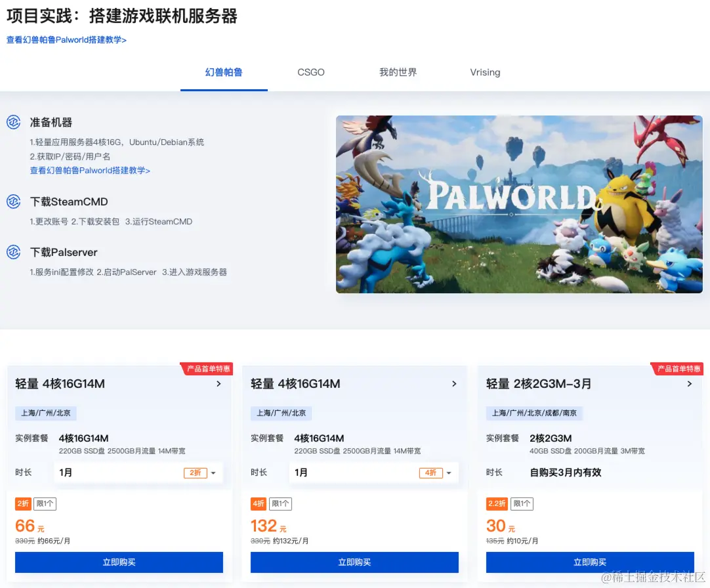Screen dimensions: 710x588
Task: Expand the 1月 duration dropdown with 2折
Action: (x=138, y=472)
